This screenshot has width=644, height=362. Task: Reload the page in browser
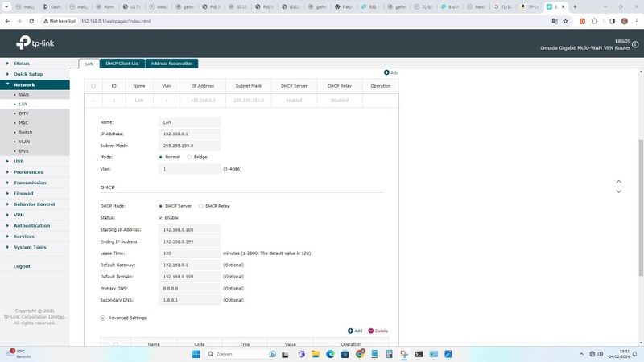pos(31,21)
